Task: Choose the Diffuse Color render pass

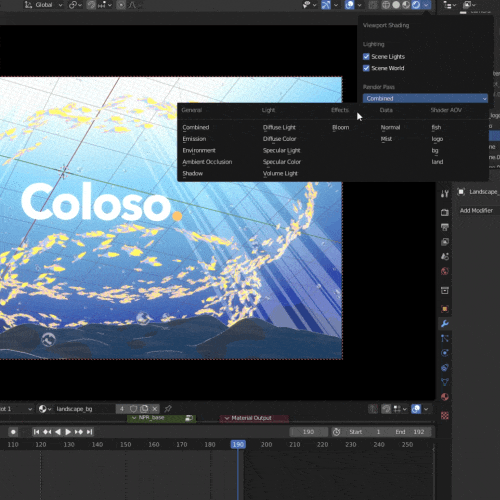Action: 279,139
